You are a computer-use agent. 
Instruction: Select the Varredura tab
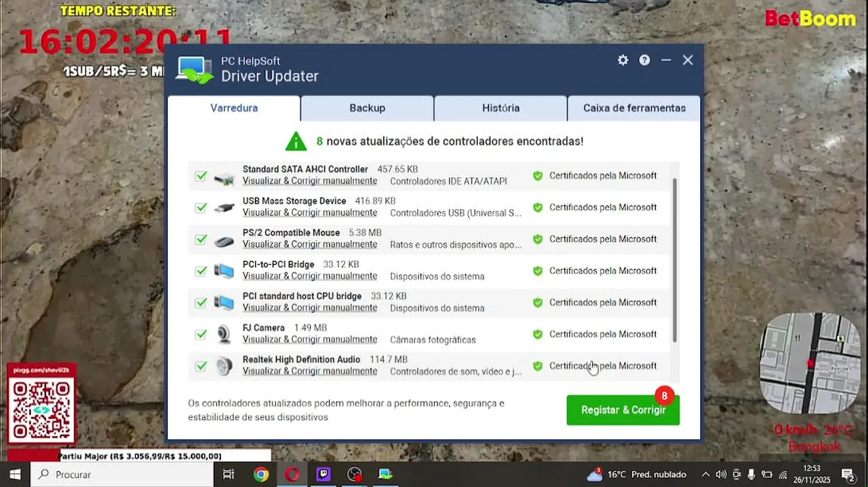pyautogui.click(x=234, y=108)
